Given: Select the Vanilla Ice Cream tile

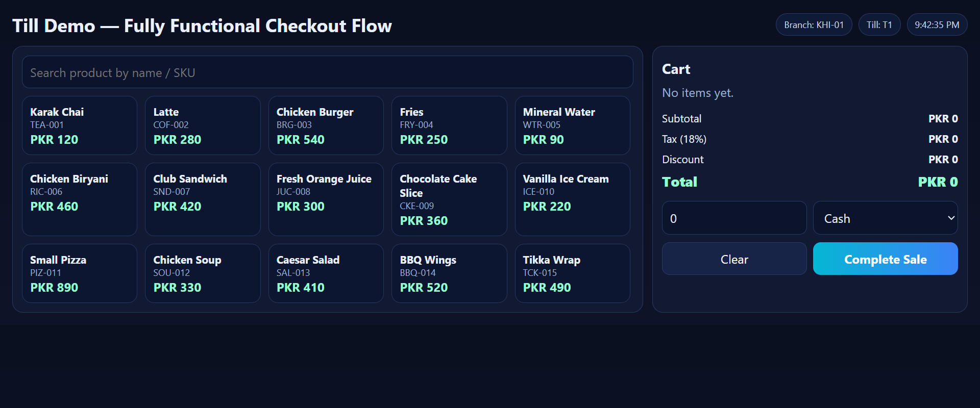Looking at the screenshot, I should click(572, 199).
